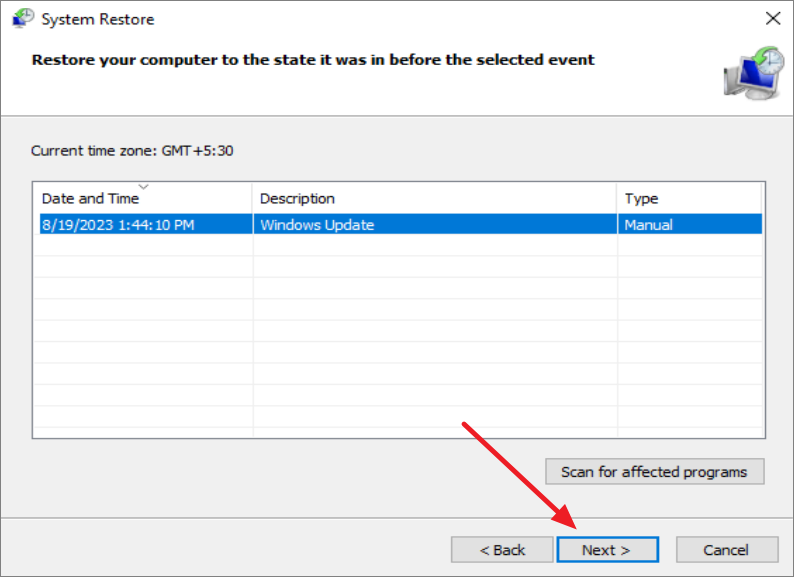Image resolution: width=794 pixels, height=577 pixels.
Task: Sort by the Date and Time column header
Action: coord(143,198)
